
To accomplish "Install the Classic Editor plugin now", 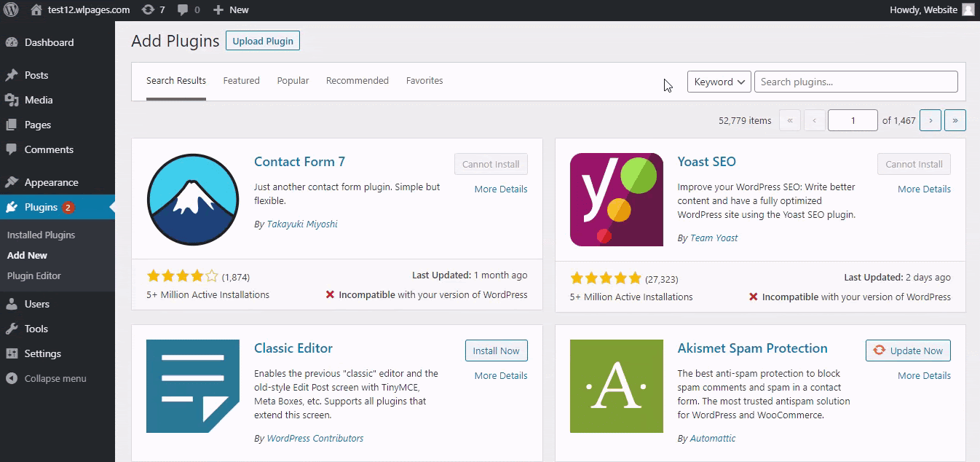I will (497, 351).
